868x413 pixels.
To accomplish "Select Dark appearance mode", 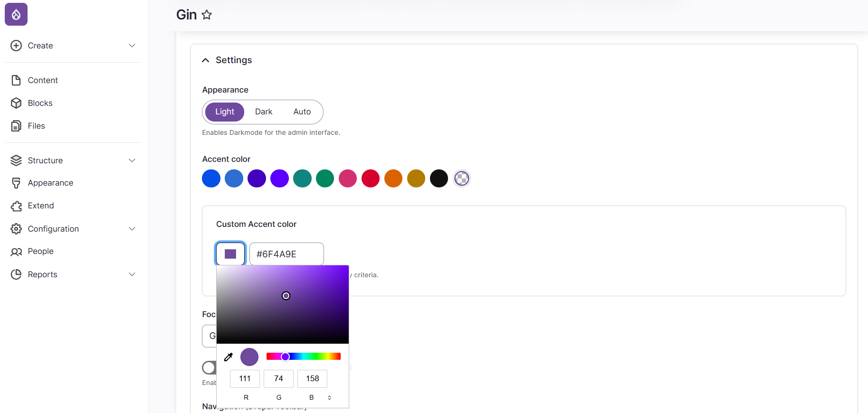I will 264,112.
